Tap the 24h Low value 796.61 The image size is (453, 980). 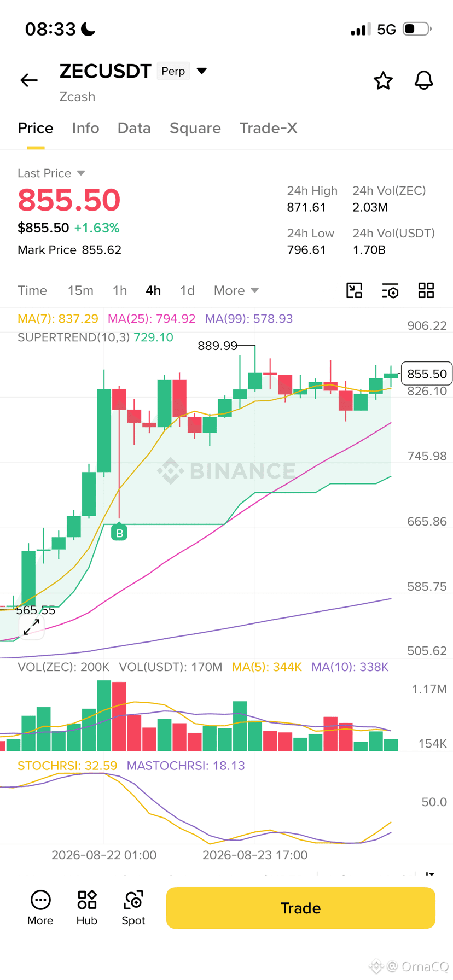pos(306,250)
